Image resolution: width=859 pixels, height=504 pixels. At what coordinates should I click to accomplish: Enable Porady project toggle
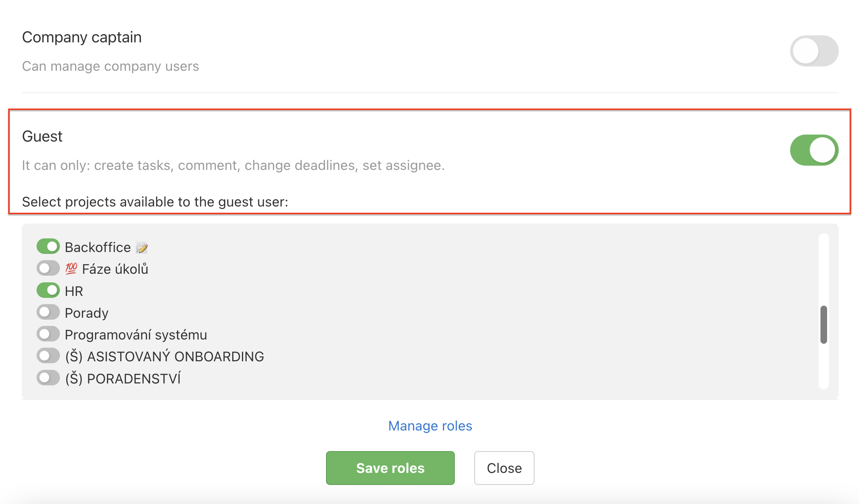[x=48, y=312]
